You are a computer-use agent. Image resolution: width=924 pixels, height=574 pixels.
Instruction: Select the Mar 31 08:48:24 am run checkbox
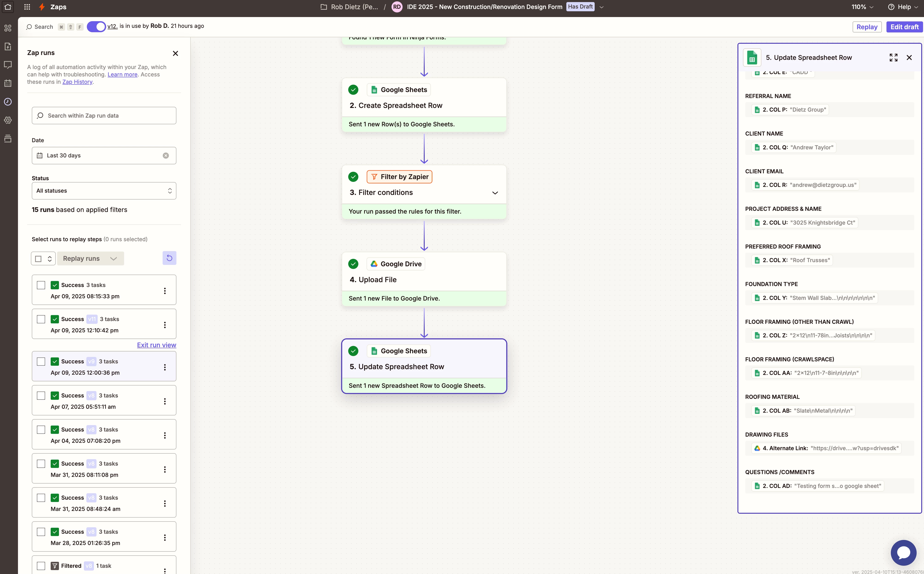tap(41, 498)
